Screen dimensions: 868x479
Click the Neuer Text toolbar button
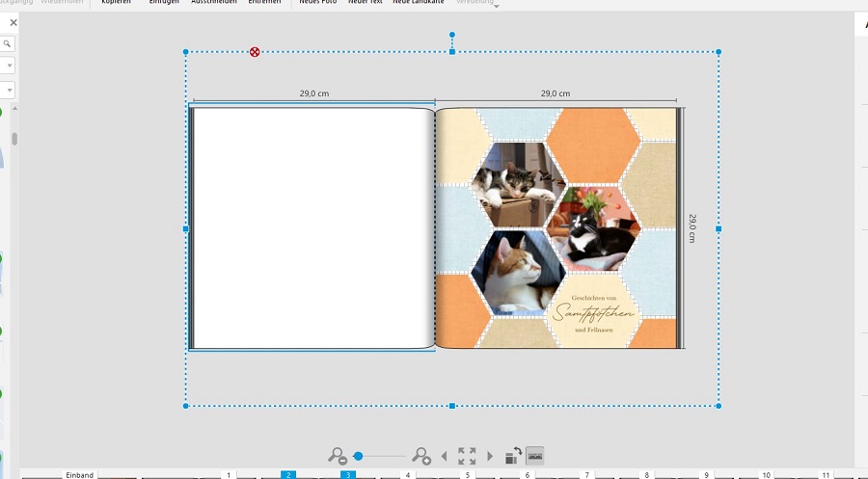click(366, 2)
